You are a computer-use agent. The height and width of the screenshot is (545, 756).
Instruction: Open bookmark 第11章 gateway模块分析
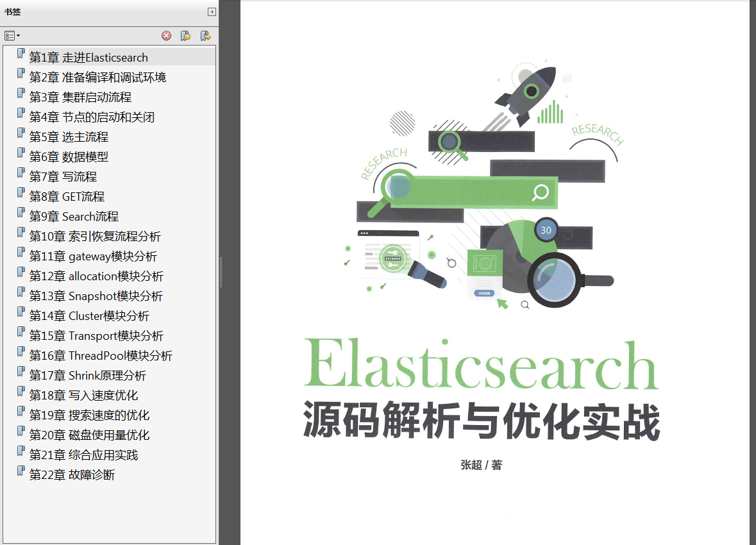pos(94,256)
